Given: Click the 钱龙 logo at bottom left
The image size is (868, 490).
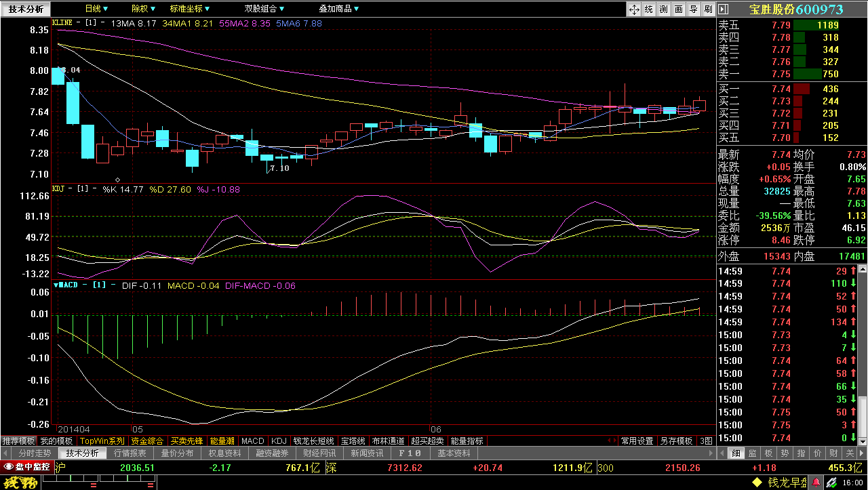Looking at the screenshot, I should [20, 483].
